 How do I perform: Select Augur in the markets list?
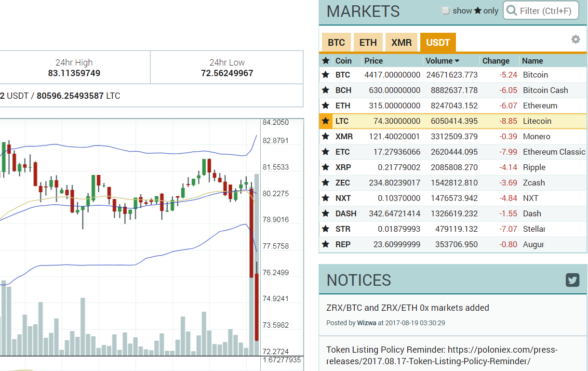point(534,244)
